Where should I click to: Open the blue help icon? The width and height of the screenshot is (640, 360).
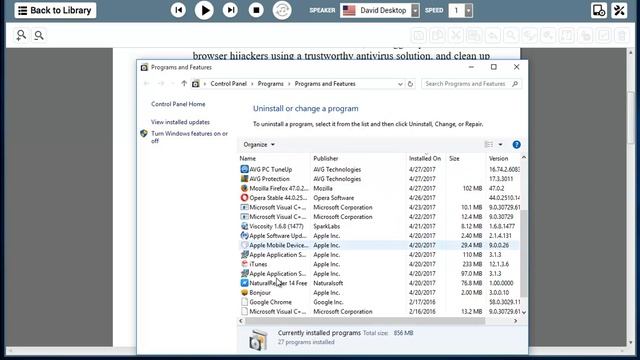click(516, 144)
